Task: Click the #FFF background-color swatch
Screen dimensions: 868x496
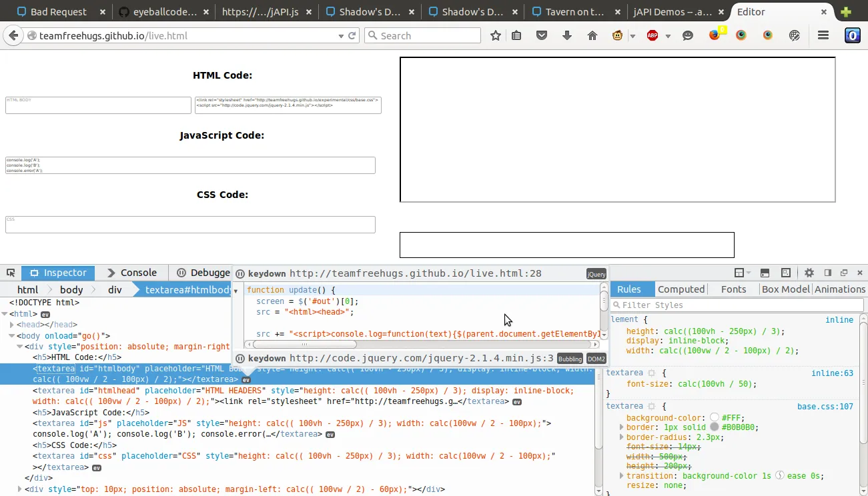Action: pyautogui.click(x=715, y=417)
